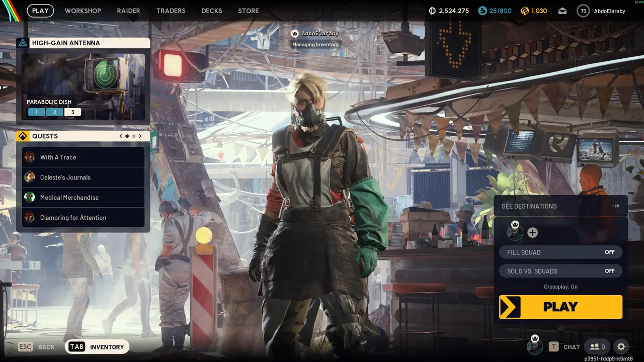Open Inventory with the TAB button
Image resolution: width=644 pixels, height=362 pixels.
pyautogui.click(x=97, y=347)
